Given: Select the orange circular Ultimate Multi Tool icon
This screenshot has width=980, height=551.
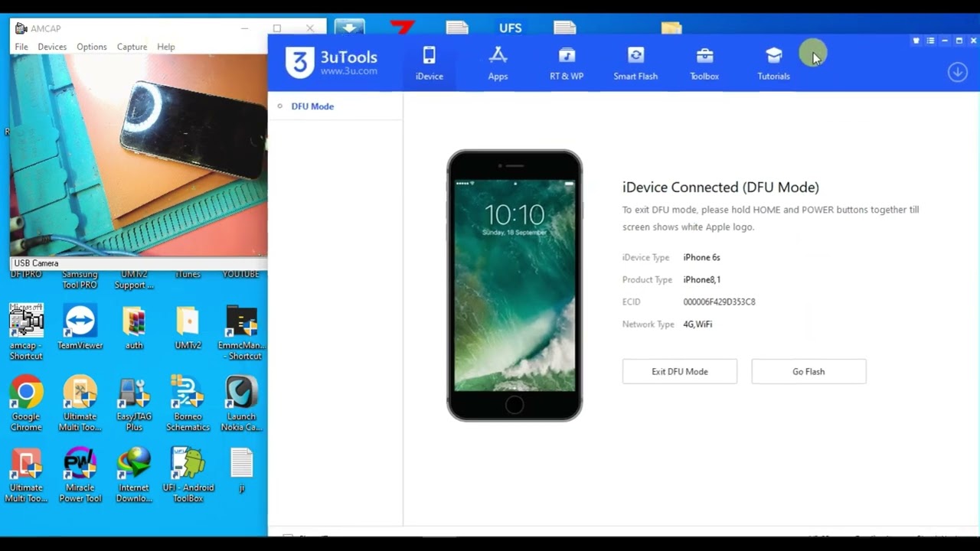Looking at the screenshot, I should pos(80,403).
